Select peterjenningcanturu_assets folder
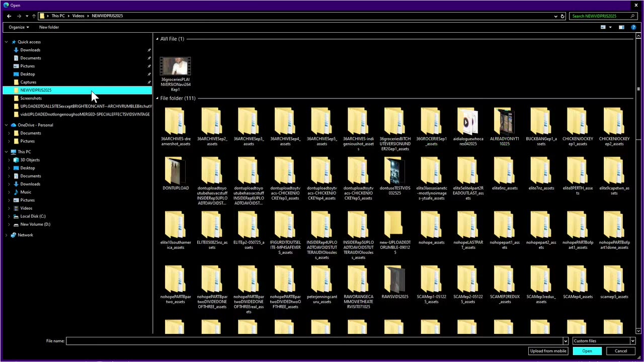 point(321,285)
